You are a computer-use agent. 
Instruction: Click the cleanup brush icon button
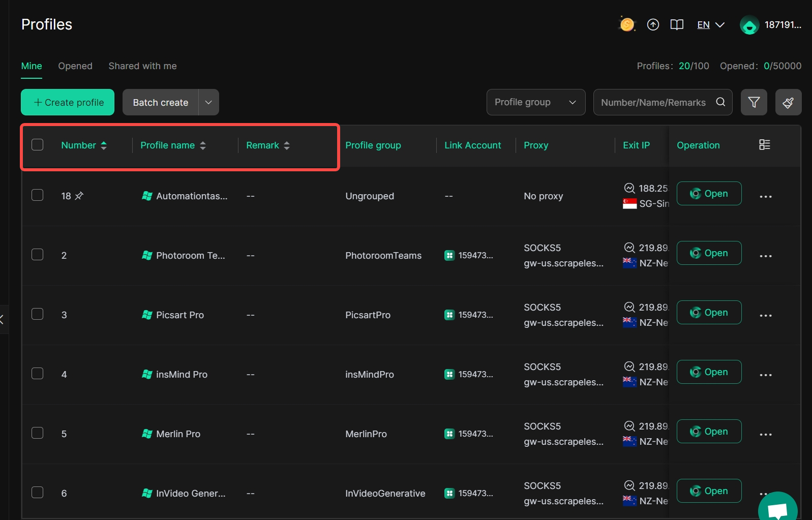tap(788, 102)
